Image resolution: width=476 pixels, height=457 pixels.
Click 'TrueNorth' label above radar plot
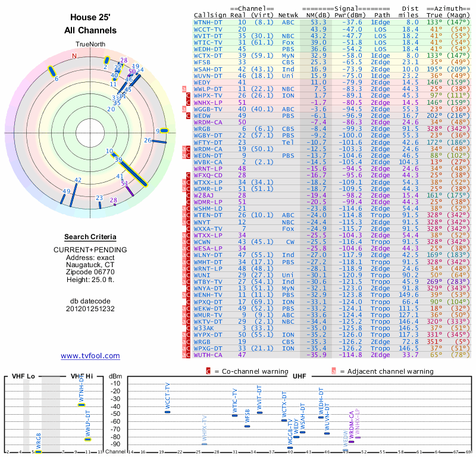point(90,45)
